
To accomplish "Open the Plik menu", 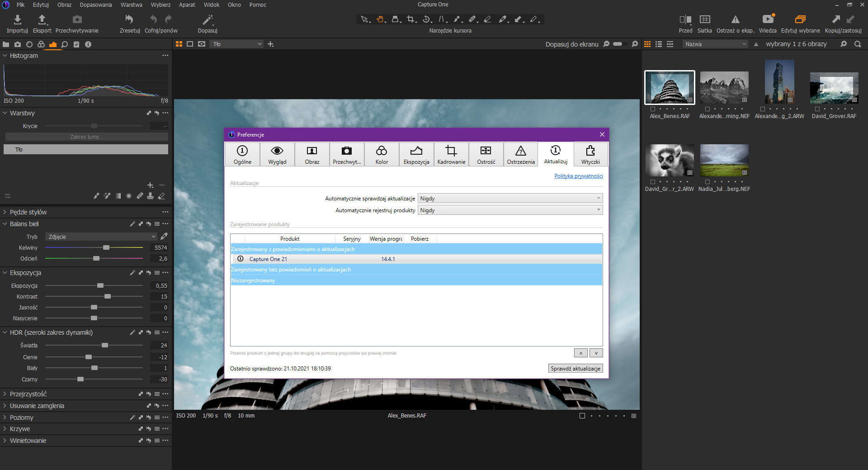I will tap(21, 5).
